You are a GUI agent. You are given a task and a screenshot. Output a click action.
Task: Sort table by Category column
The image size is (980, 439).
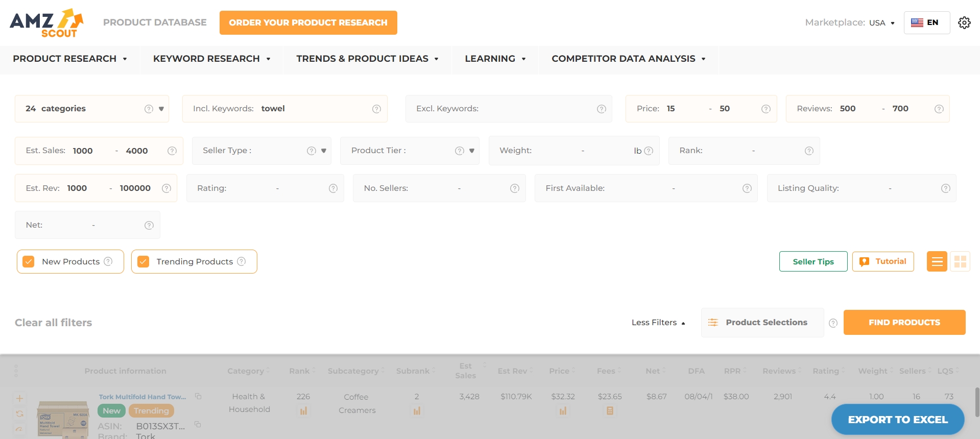pos(248,371)
